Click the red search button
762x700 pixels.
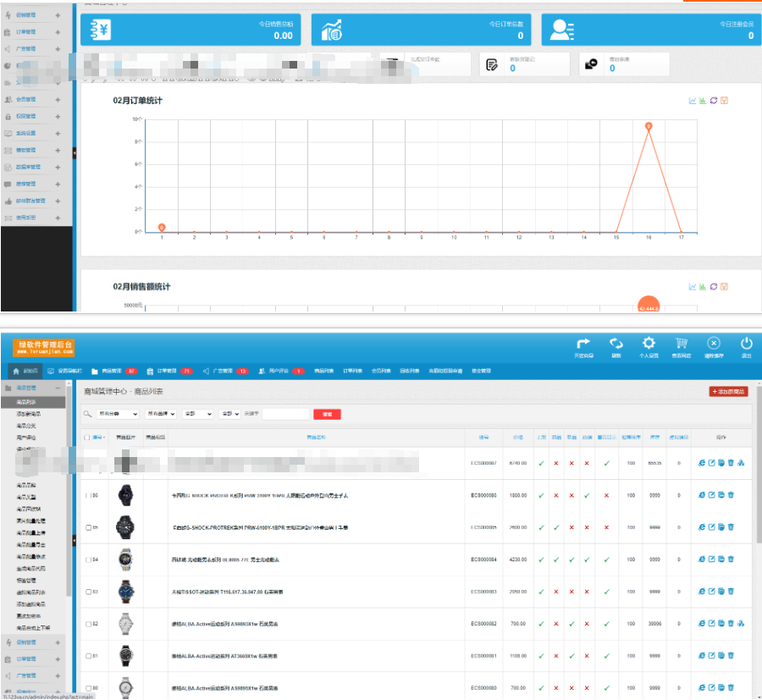coord(327,414)
